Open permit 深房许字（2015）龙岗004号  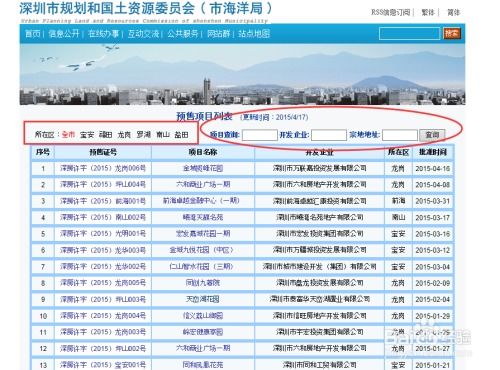coord(103,316)
